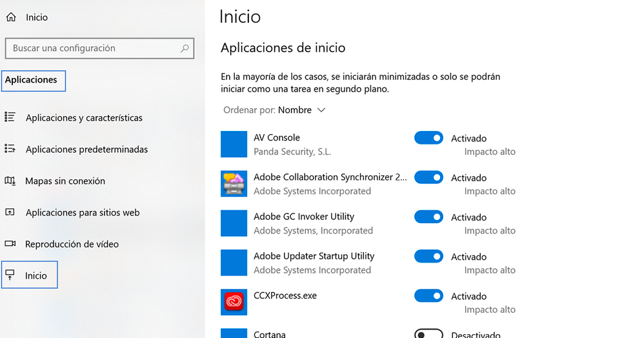644x338 pixels.
Task: Click the CCXProcess.exe Creative Cloud icon
Action: coord(234,302)
